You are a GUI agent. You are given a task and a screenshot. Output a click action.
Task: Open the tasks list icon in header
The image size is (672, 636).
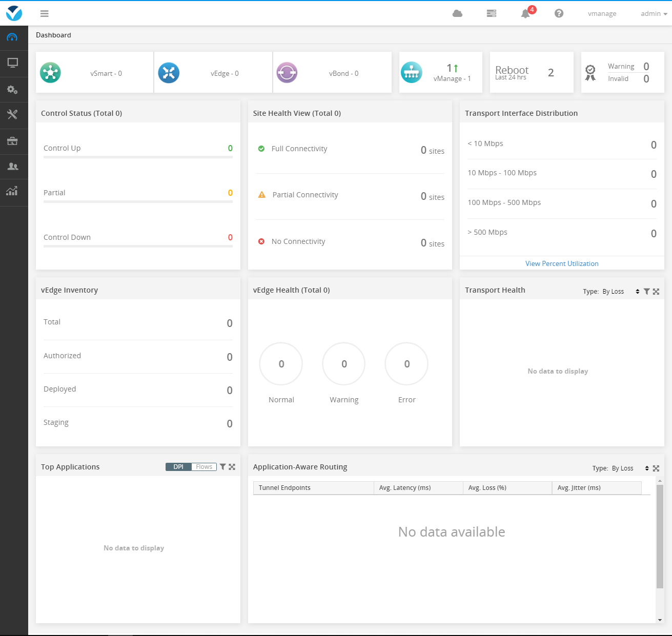pos(492,13)
